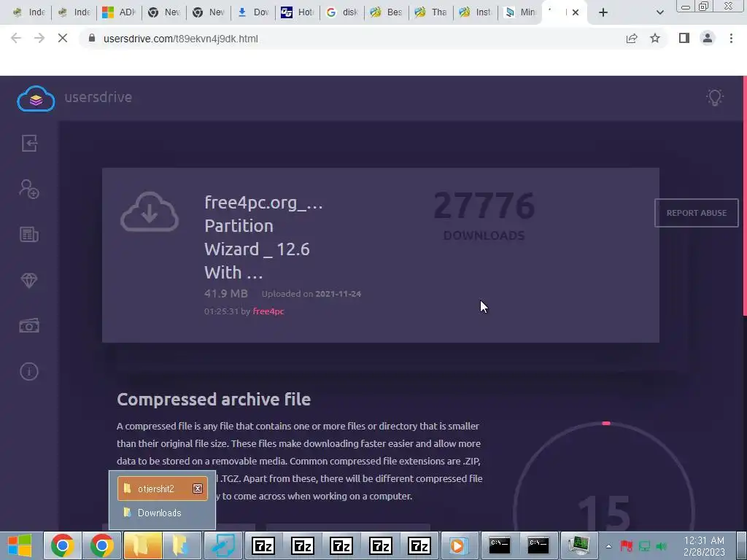This screenshot has height=560, width=747.
Task: Click the red flag Action Center icon
Action: [x=626, y=545]
